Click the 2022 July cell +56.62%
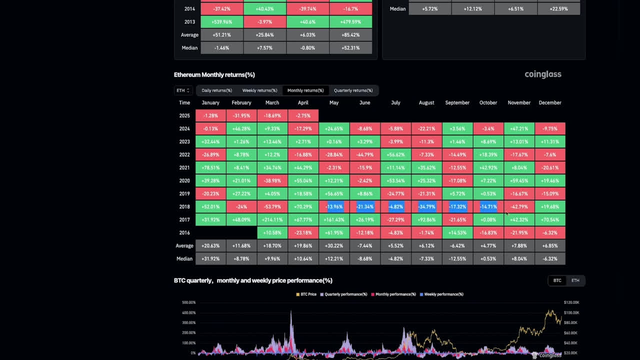Image resolution: width=640 pixels, height=360 pixels. point(396,155)
